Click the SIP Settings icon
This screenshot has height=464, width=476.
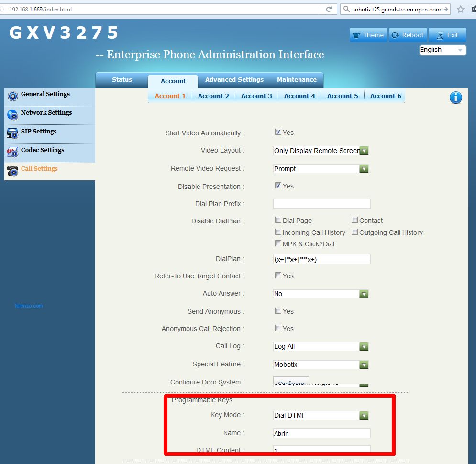click(x=13, y=133)
